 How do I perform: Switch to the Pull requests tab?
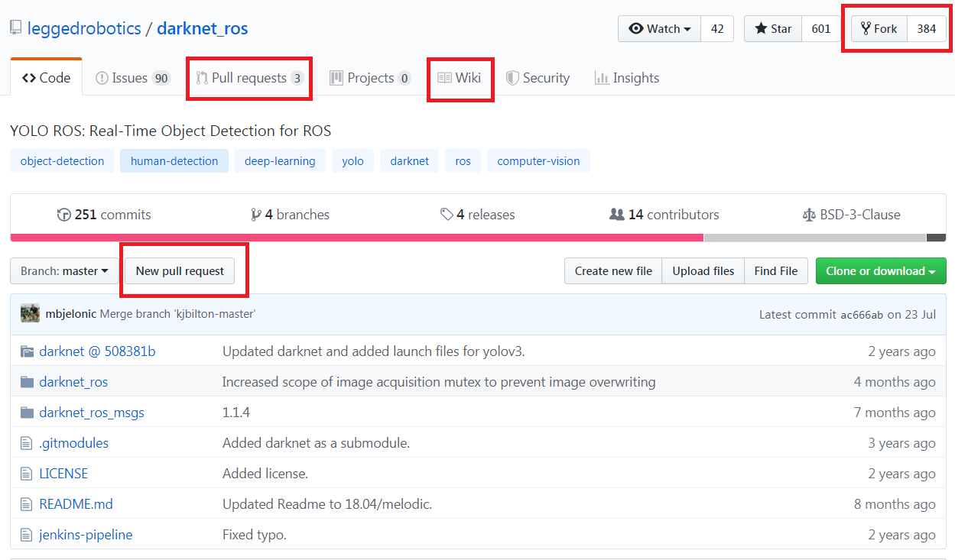pyautogui.click(x=250, y=77)
